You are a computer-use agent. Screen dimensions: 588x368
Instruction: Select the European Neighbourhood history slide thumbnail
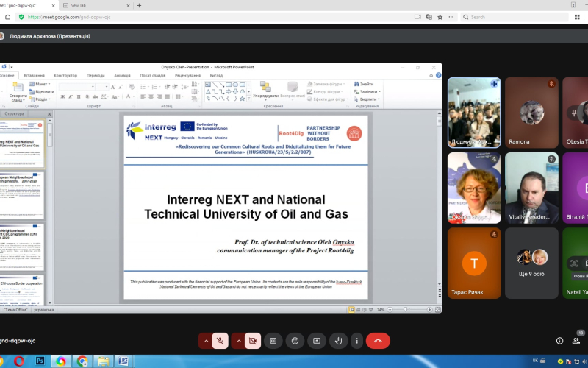(22, 195)
